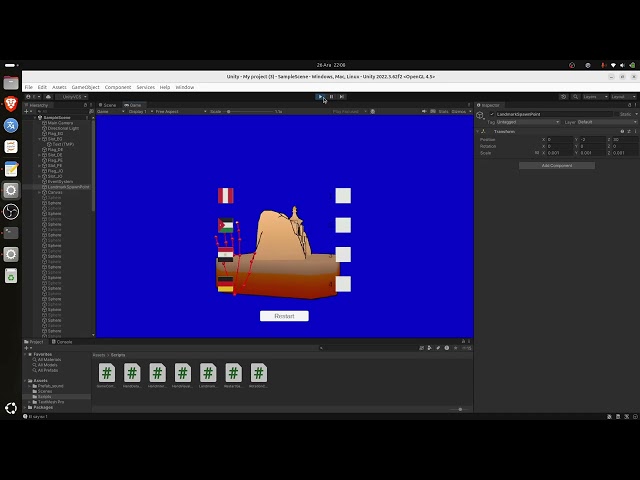Open the File menu
Image resolution: width=640 pixels, height=480 pixels.
(29, 87)
